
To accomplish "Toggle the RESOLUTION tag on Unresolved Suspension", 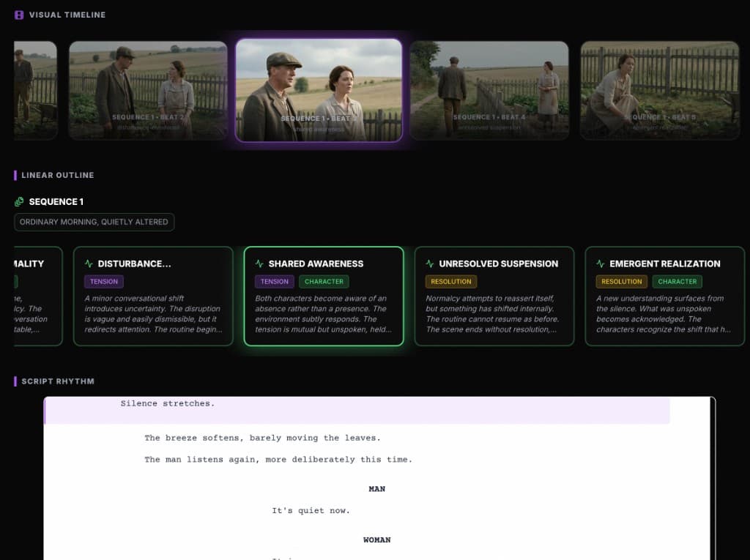I will (450, 281).
